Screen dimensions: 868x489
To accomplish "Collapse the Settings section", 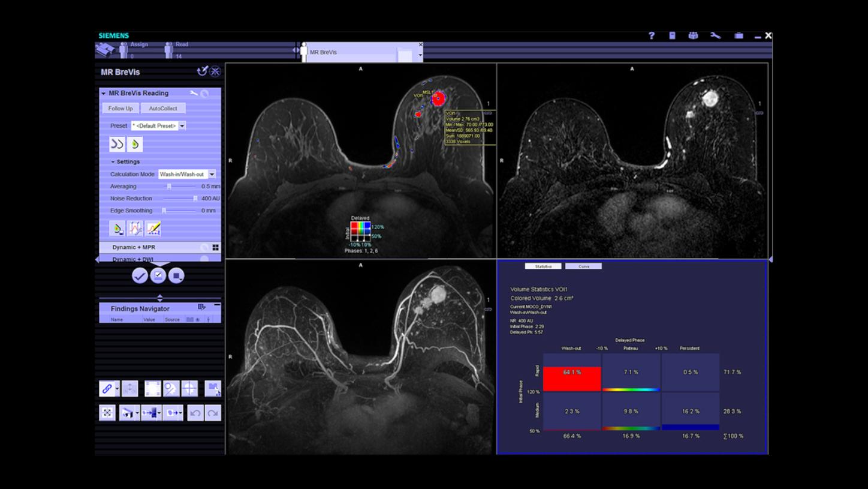I will [x=113, y=161].
